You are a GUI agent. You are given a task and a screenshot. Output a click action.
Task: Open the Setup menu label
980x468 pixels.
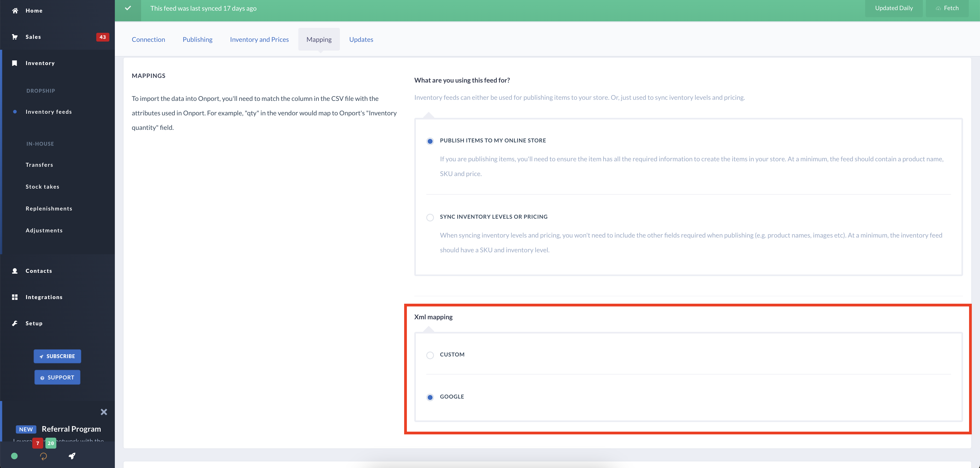34,323
